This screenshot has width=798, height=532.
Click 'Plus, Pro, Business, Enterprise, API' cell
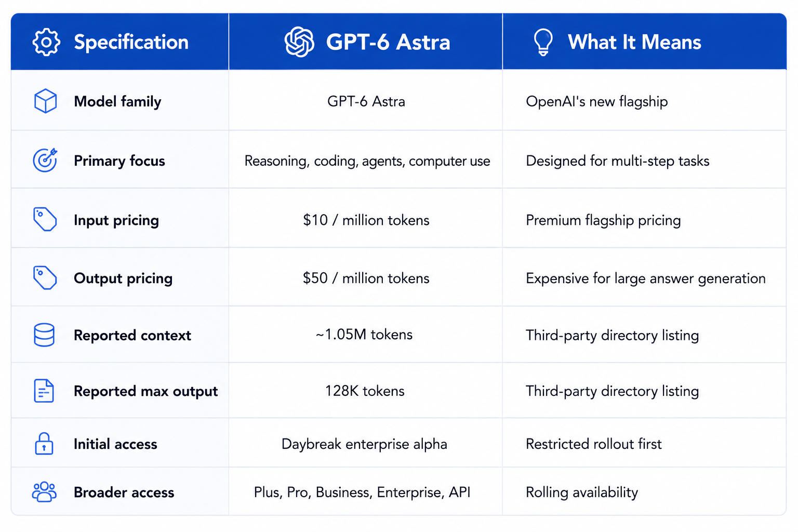362,493
